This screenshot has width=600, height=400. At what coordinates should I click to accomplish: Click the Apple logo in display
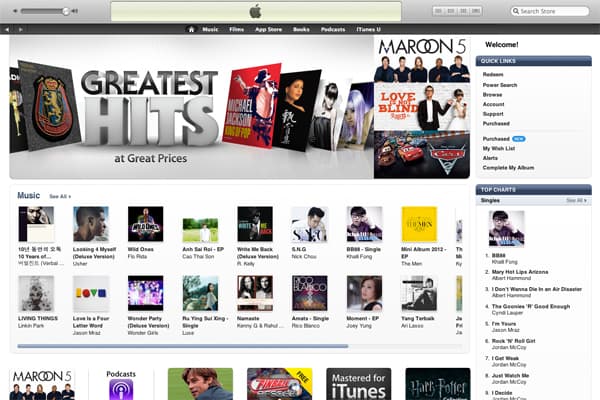255,11
